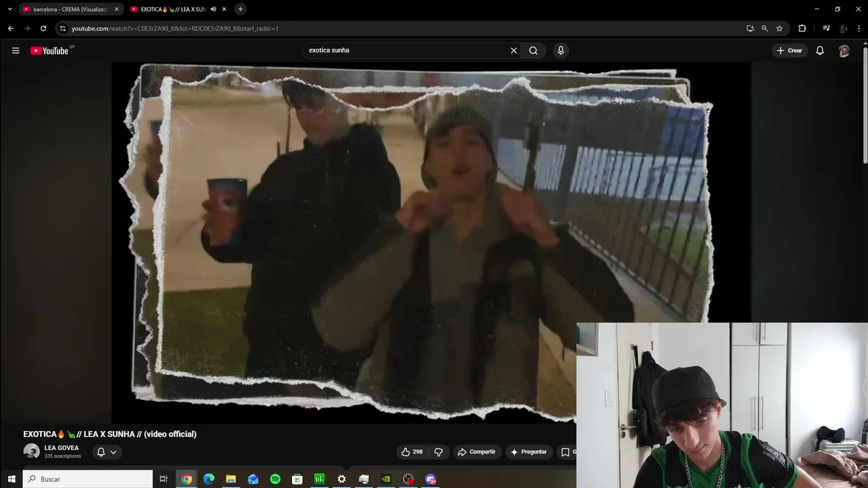This screenshot has height=488, width=868.
Task: Bookmark this page with star icon
Action: [780, 28]
